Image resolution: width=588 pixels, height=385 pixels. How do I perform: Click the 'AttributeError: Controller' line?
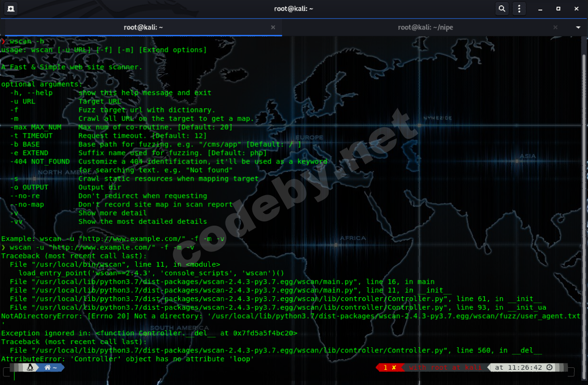[127, 359]
